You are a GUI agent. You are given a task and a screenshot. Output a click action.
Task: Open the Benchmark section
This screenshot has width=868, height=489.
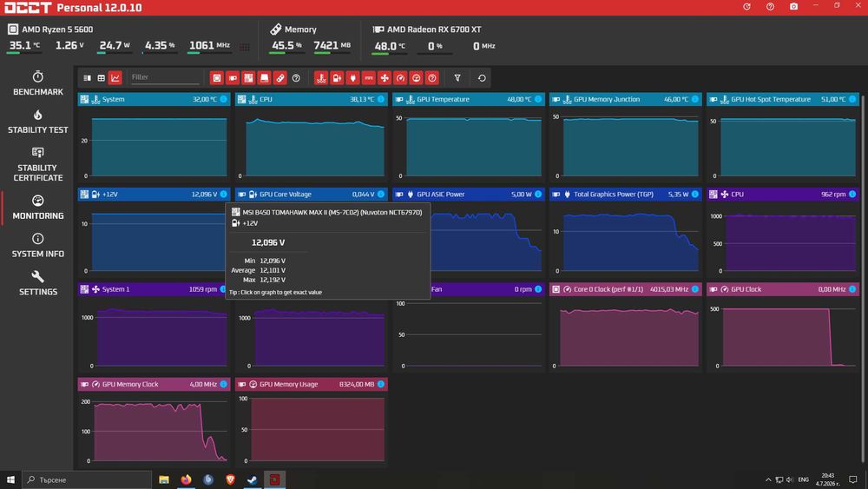pyautogui.click(x=37, y=83)
